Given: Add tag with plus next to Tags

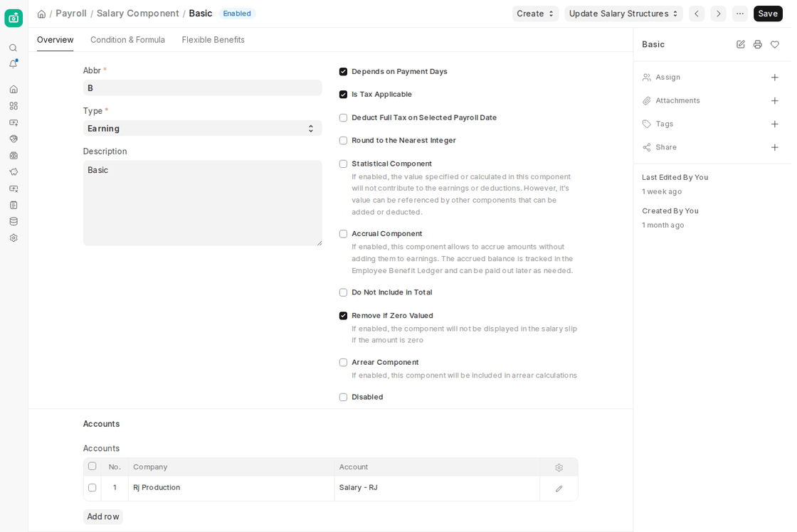Looking at the screenshot, I should tap(775, 124).
